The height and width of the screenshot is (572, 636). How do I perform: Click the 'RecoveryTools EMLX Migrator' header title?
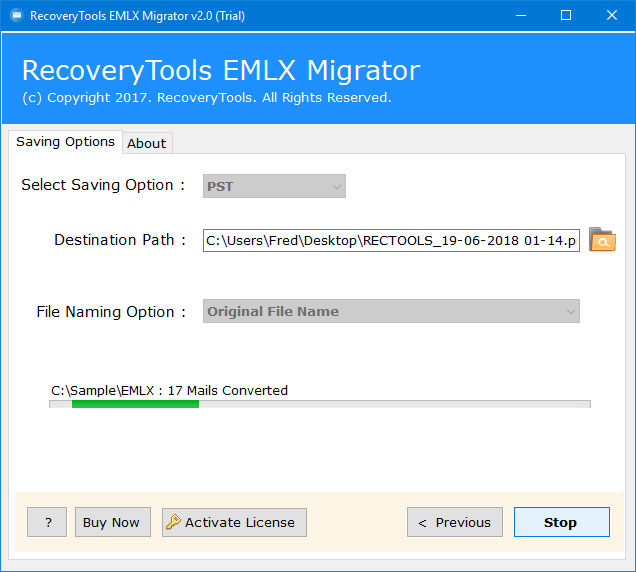221,71
